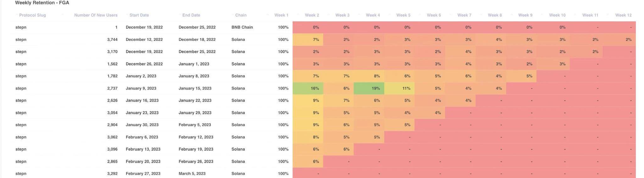Click the Week 4 column header
Screen dimensions: 644x178
tap(373, 15)
